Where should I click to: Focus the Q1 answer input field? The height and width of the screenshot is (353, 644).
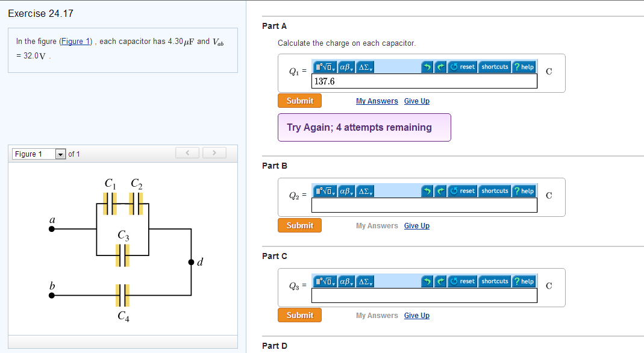424,81
